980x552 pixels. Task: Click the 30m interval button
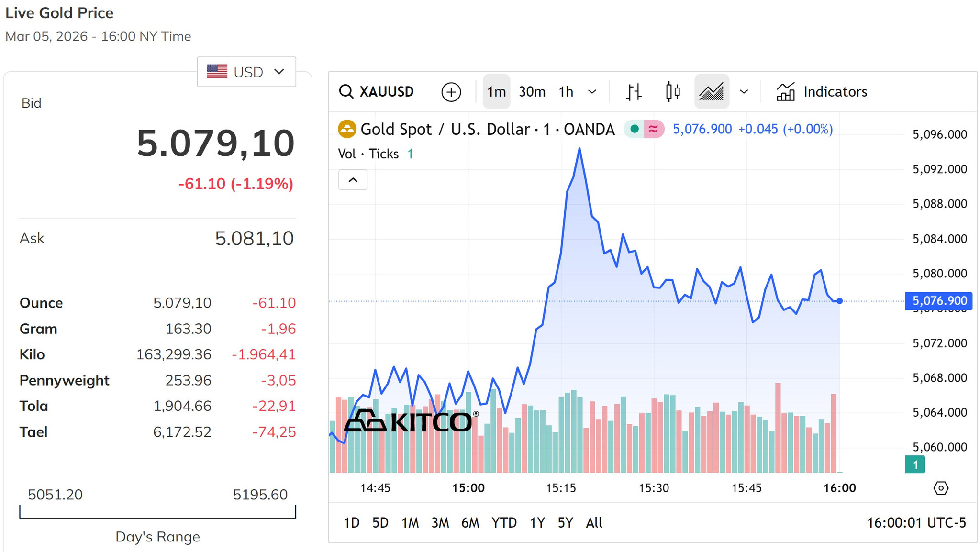532,91
